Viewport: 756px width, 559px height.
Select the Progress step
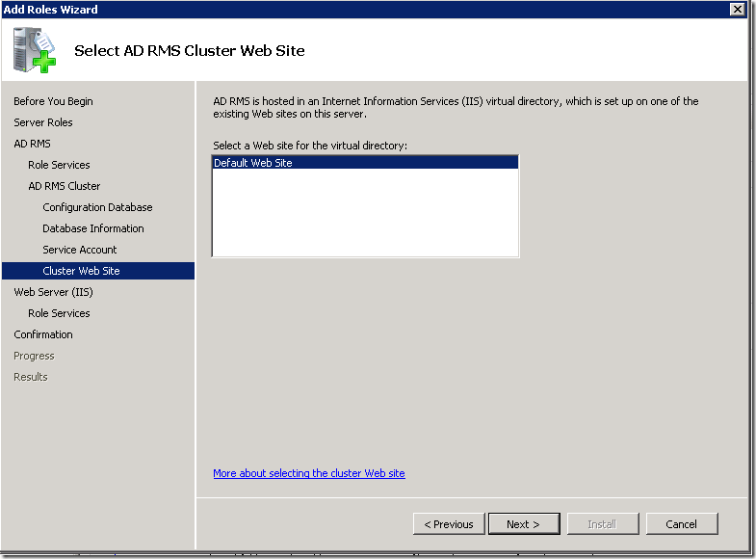(x=34, y=356)
